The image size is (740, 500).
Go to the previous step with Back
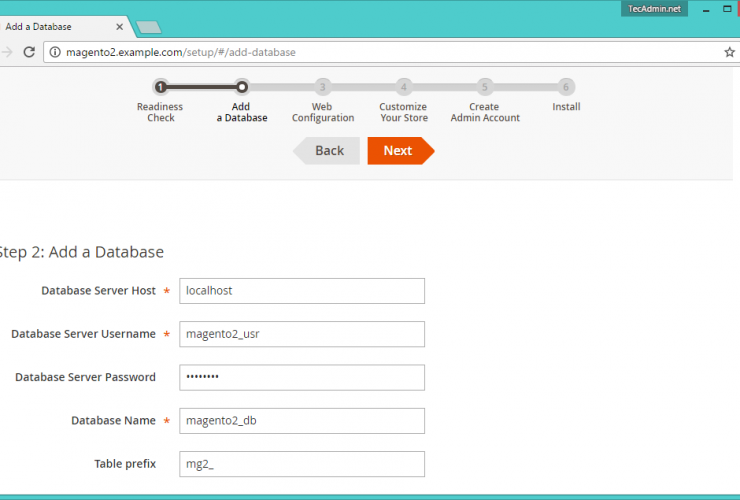tap(327, 151)
